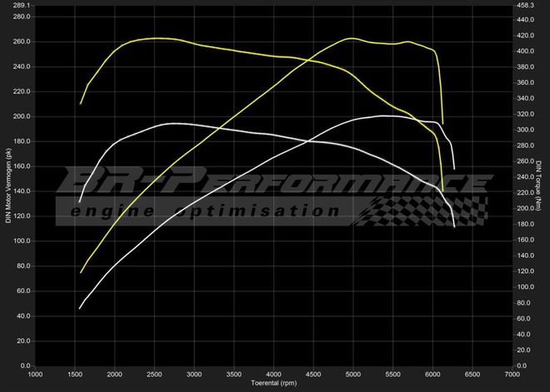Screen dimensions: 550x392
Task: Click the 400.0 label on the torque axis
Action: (525, 52)
